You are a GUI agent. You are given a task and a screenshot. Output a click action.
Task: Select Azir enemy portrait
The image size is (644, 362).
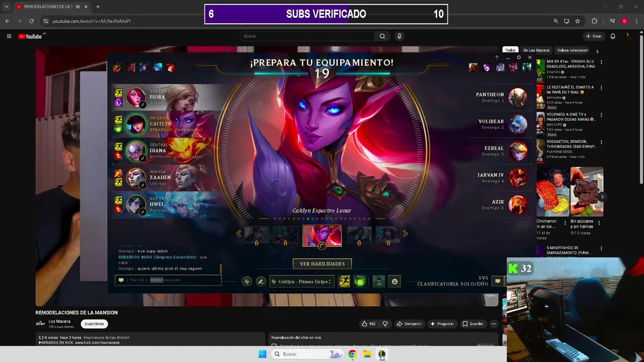[518, 205]
